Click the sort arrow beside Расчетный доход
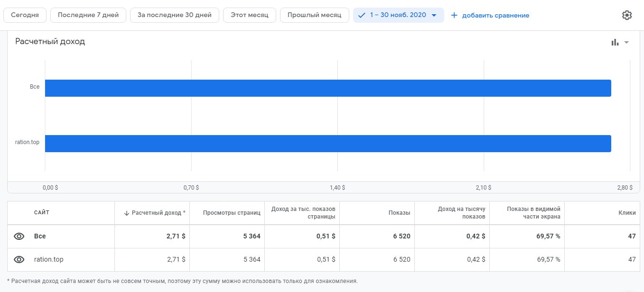644x292 pixels. click(x=127, y=213)
